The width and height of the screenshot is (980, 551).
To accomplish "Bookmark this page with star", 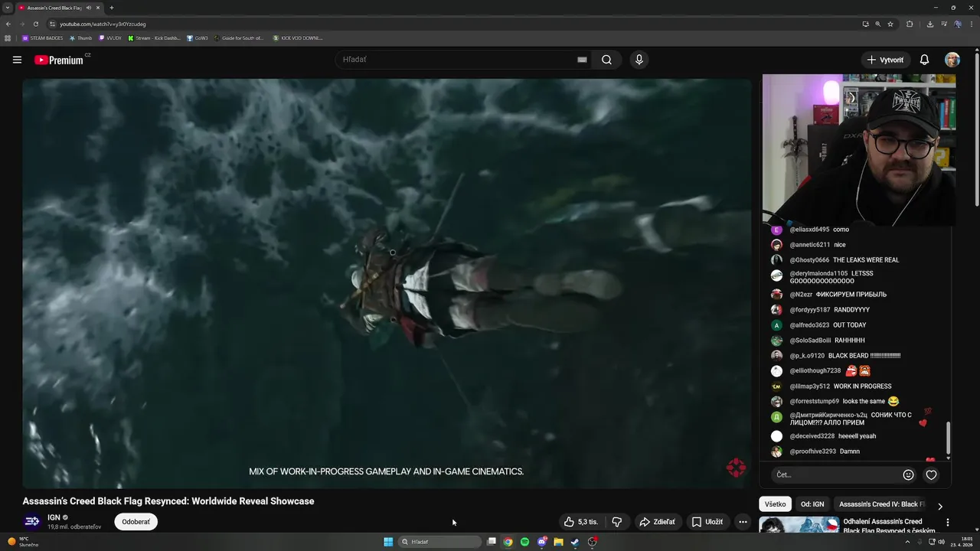I will tap(890, 24).
